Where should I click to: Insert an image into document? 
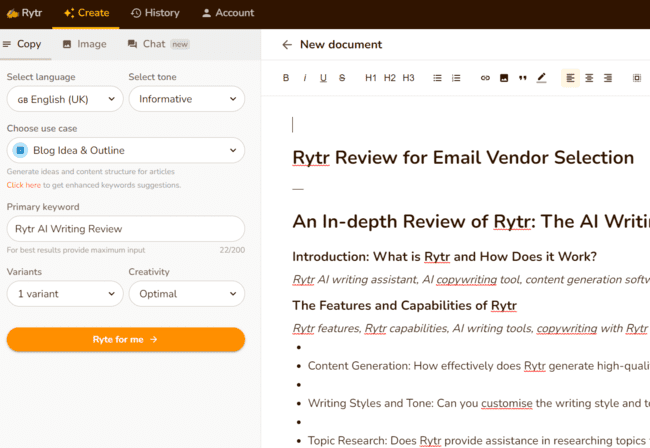(x=504, y=78)
